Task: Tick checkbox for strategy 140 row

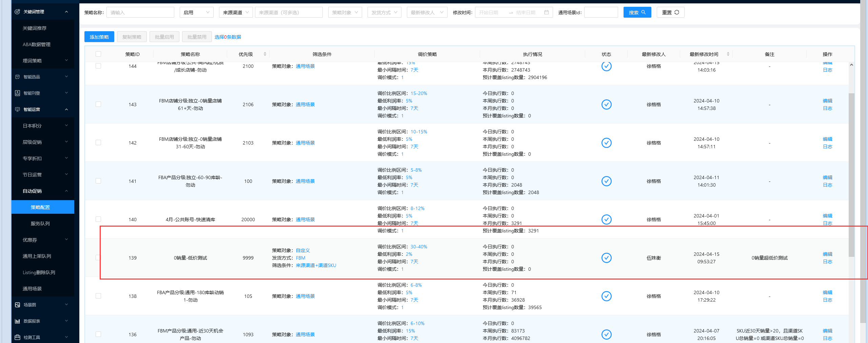Action: 98,219
